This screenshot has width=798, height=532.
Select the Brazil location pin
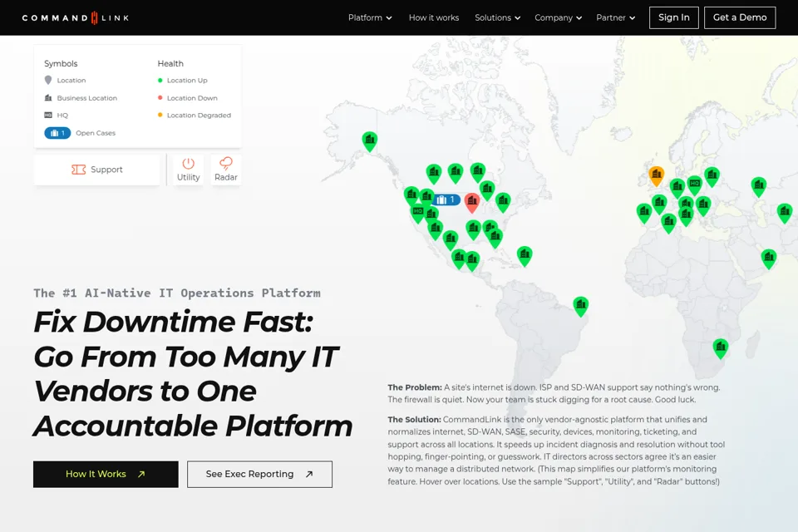581,307
